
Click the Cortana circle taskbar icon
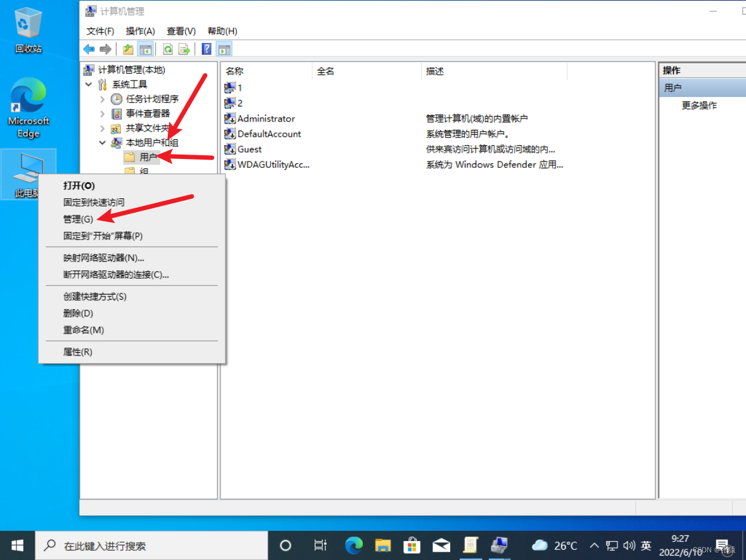tap(286, 545)
